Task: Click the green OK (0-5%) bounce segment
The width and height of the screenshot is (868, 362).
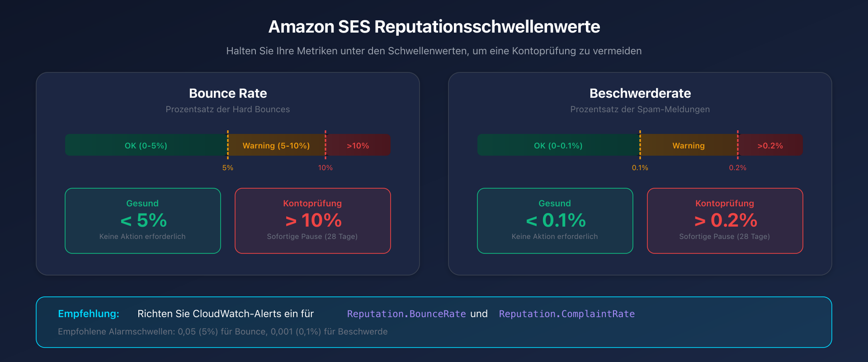Action: point(146,145)
